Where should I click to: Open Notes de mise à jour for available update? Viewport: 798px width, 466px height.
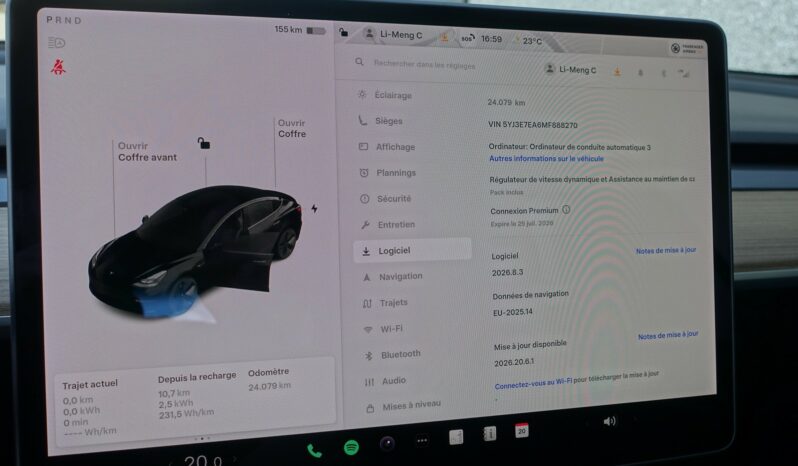[x=668, y=335]
